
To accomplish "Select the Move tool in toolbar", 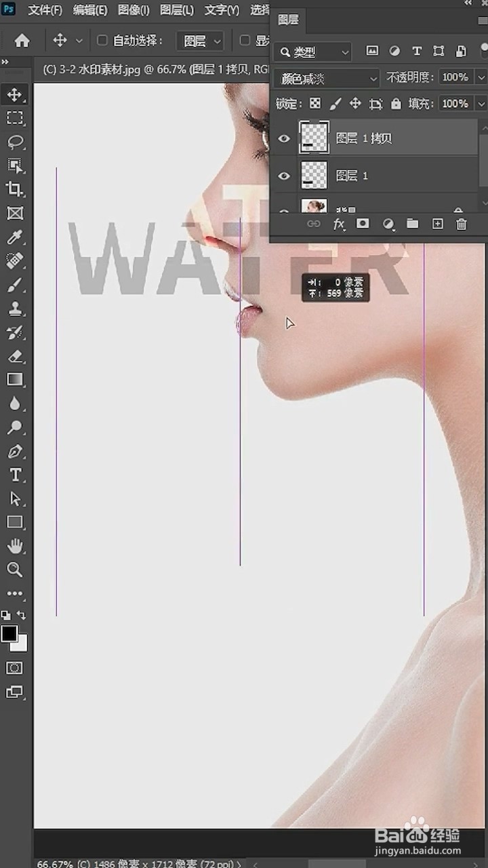I will pyautogui.click(x=15, y=94).
